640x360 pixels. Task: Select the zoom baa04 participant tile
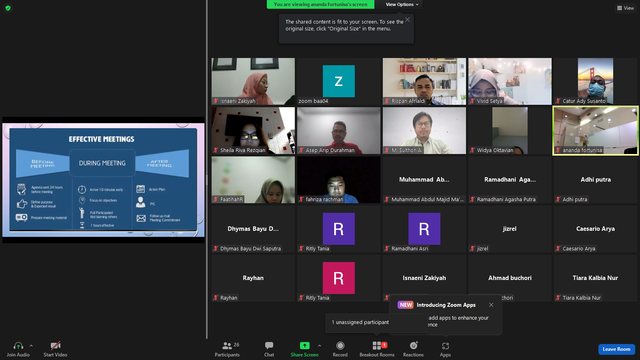[x=338, y=81]
